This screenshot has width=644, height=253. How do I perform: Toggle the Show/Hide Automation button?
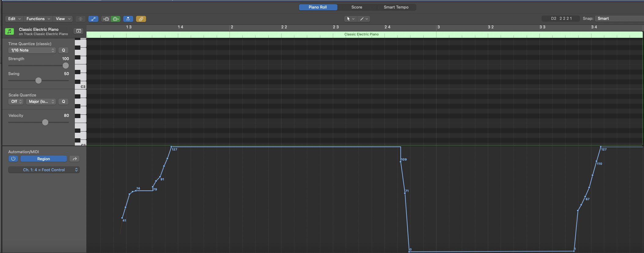pyautogui.click(x=93, y=19)
